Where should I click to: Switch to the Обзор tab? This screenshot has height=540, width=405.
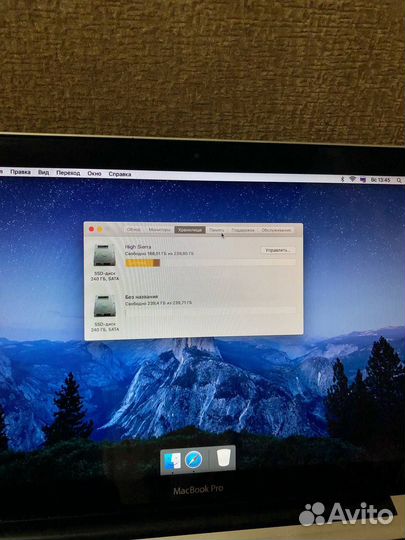[133, 229]
